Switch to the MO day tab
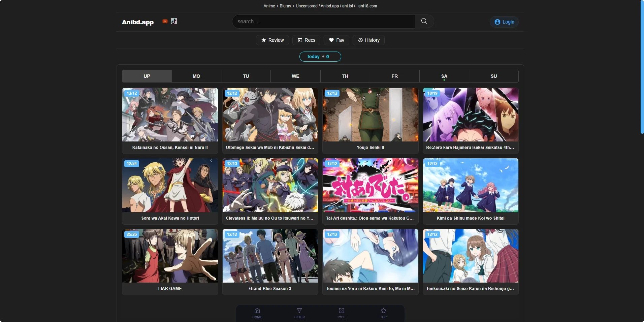This screenshot has height=322, width=644. click(196, 76)
